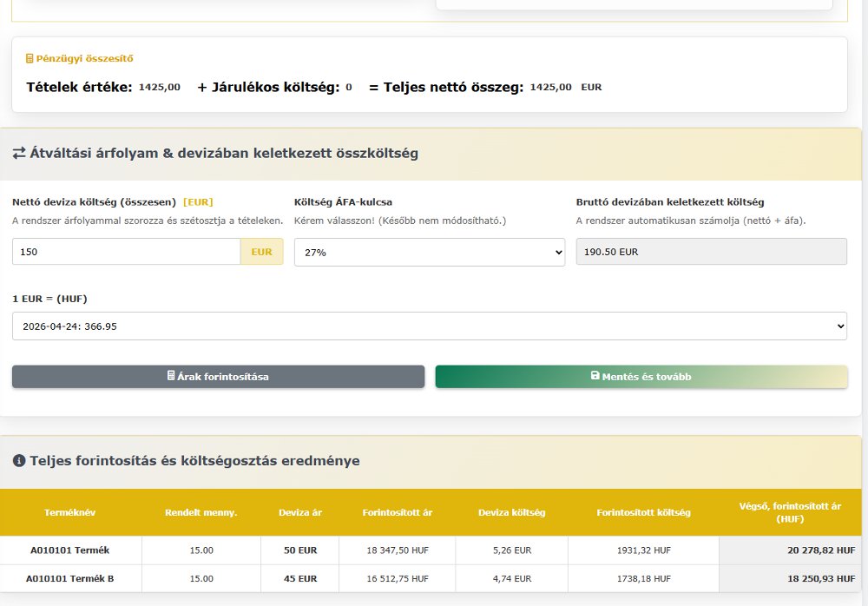Click the calculator icon beside Pénzügyi összesítő
868x606 pixels.
click(x=30, y=58)
